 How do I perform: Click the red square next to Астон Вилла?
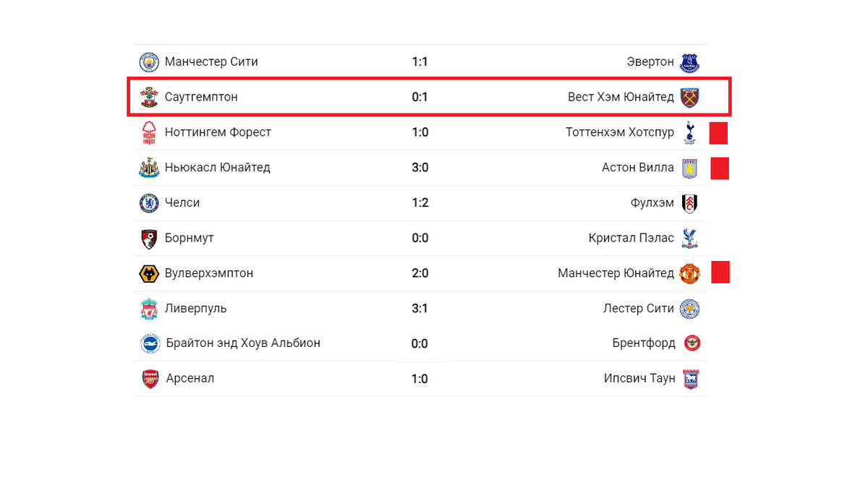pos(720,168)
